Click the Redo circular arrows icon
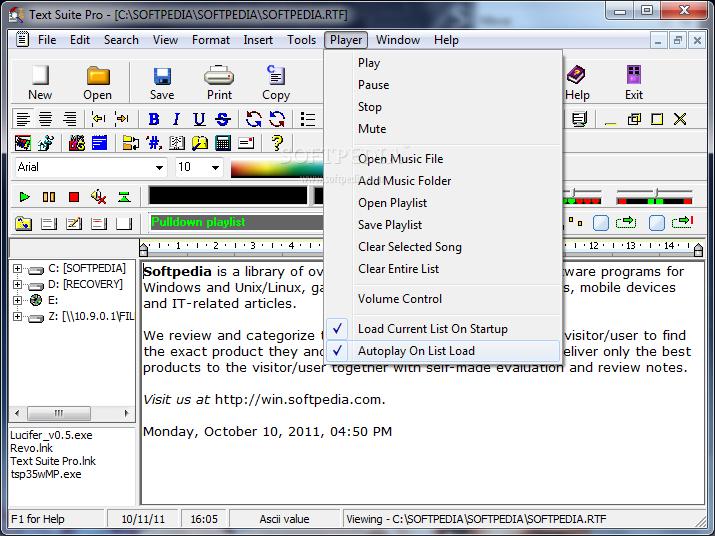The image size is (715, 536). pyautogui.click(x=277, y=119)
